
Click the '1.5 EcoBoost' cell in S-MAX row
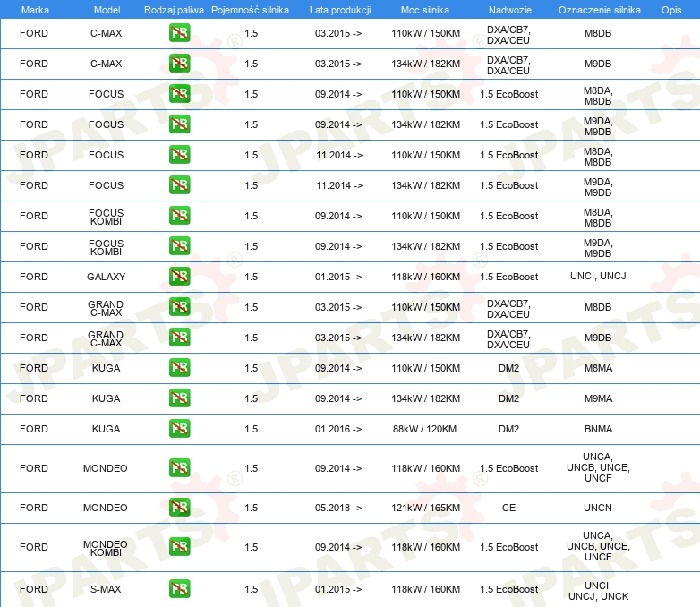(509, 589)
